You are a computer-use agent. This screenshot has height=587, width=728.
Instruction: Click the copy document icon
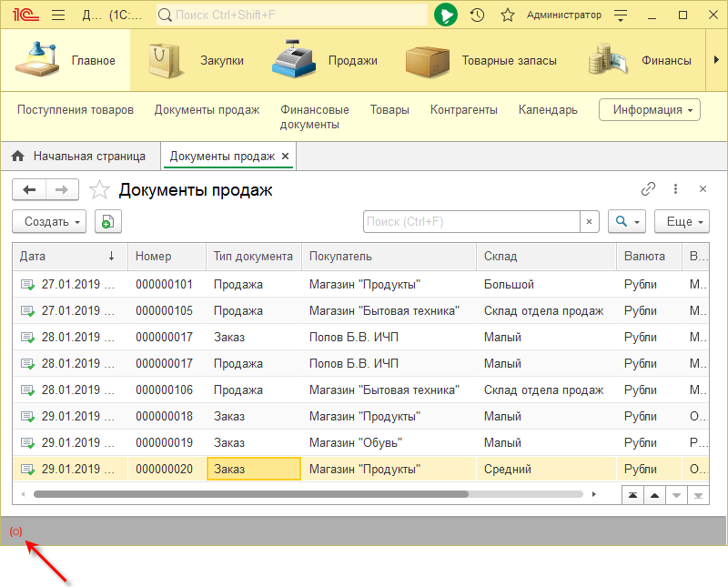click(108, 221)
